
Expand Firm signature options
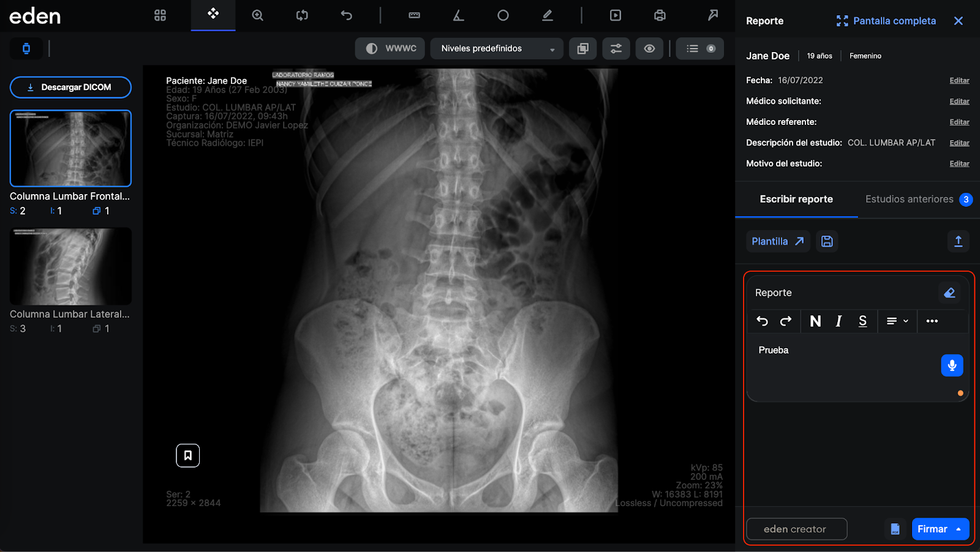pos(959,529)
